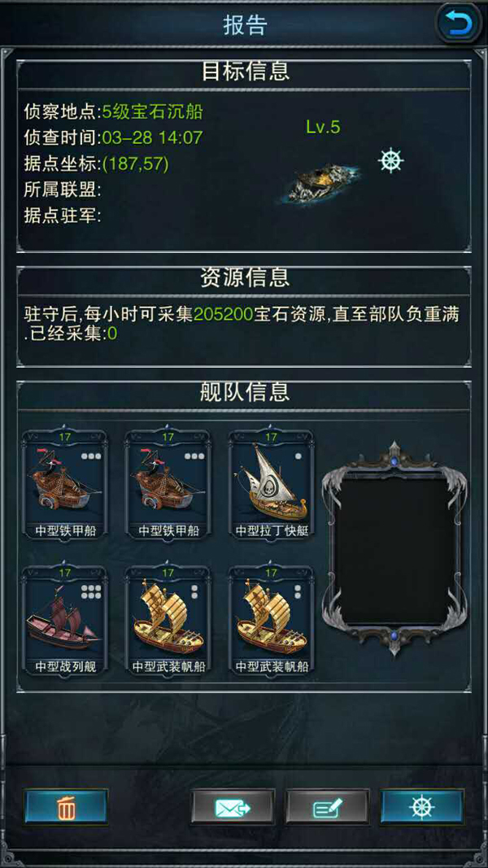
Task: Click the empty ornate commander frame
Action: tap(394, 548)
